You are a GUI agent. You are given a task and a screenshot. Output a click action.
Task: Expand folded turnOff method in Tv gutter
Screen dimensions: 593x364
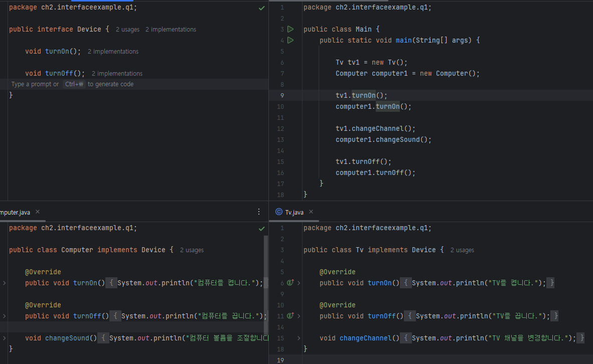coord(299,316)
